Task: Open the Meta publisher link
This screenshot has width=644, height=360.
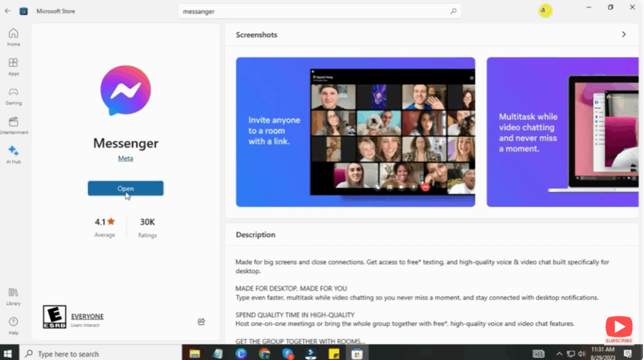Action: pos(126,158)
